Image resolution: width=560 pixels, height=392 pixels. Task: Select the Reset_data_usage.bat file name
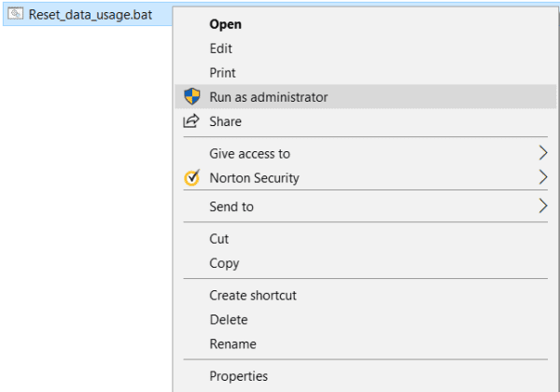tap(91, 16)
